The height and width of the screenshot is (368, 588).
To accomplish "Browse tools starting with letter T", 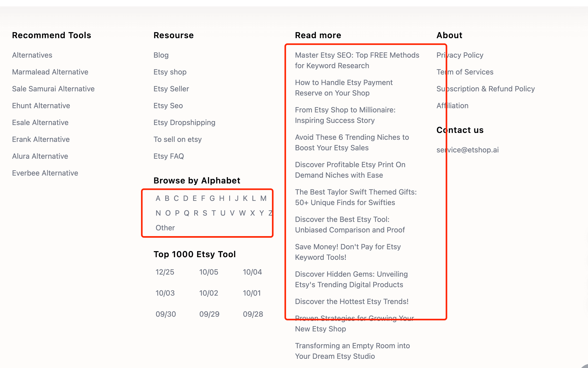I will [214, 213].
